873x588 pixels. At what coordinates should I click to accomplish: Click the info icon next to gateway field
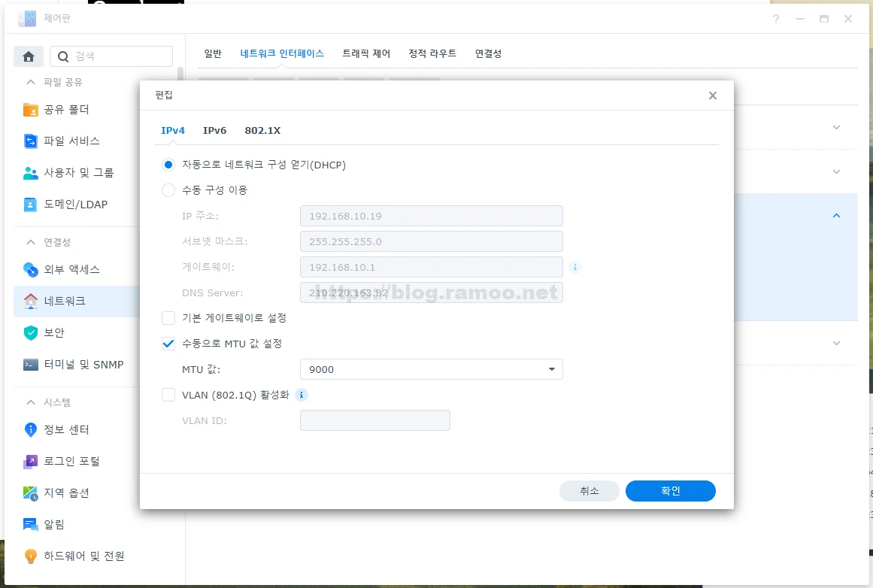click(575, 267)
